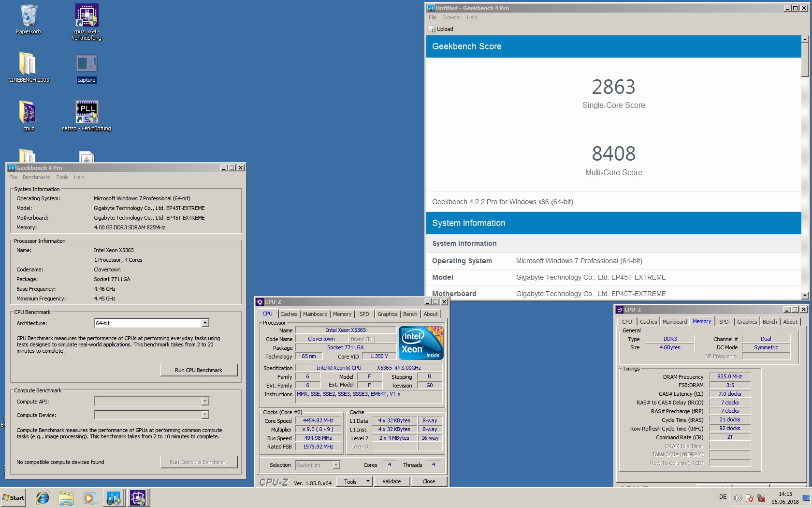Click the Upload icon in Geekbench results toolbar
The height and width of the screenshot is (508, 812).
432,29
